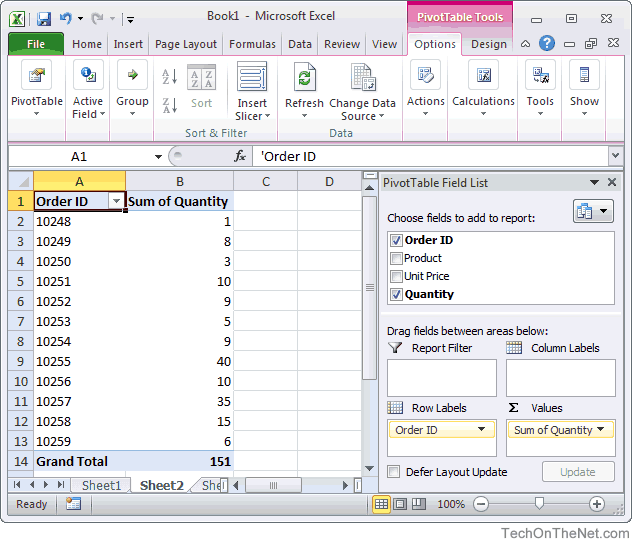This screenshot has height=548, width=632.
Task: Click the Group icon in ribbon
Action: click(x=132, y=75)
